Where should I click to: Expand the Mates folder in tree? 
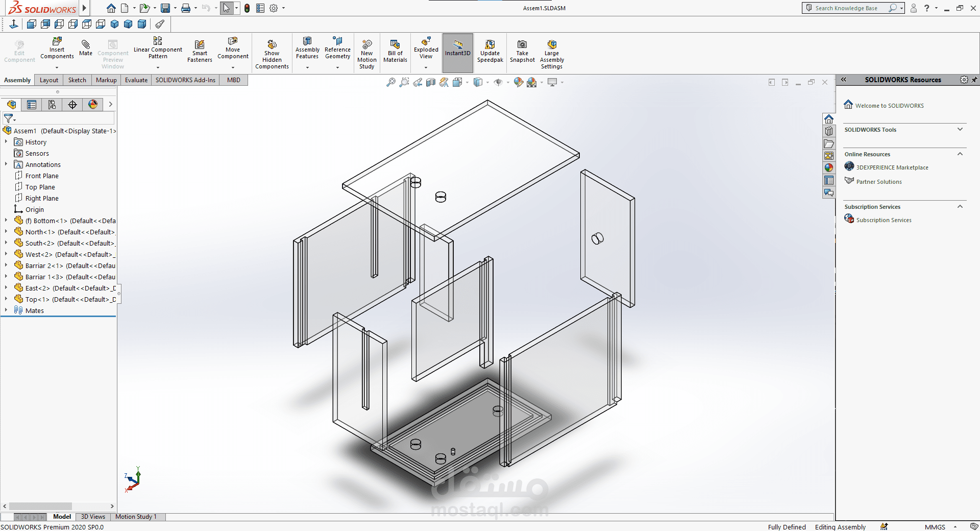pos(6,310)
